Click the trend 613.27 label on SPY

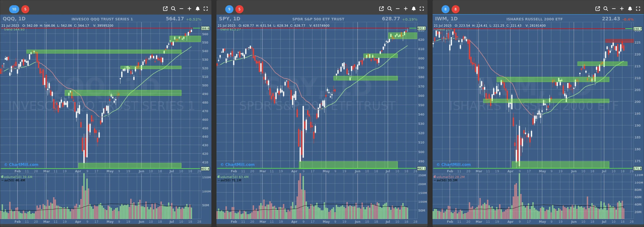point(230,30)
